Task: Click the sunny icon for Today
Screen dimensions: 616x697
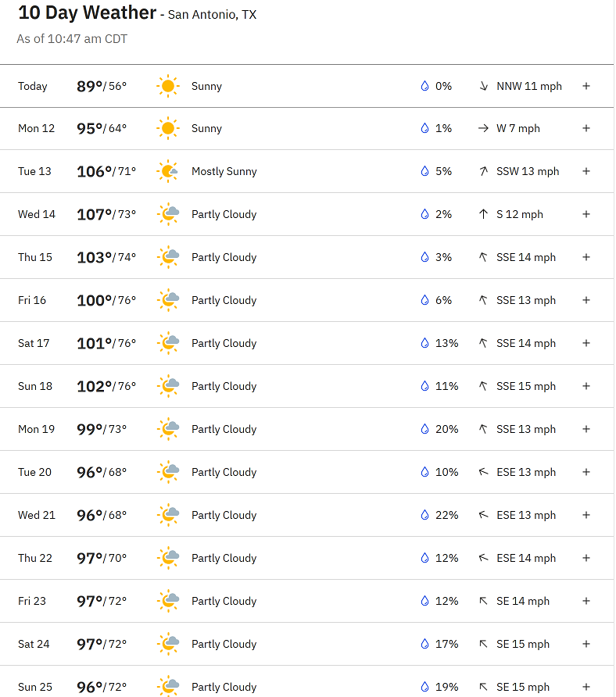Action: point(167,86)
